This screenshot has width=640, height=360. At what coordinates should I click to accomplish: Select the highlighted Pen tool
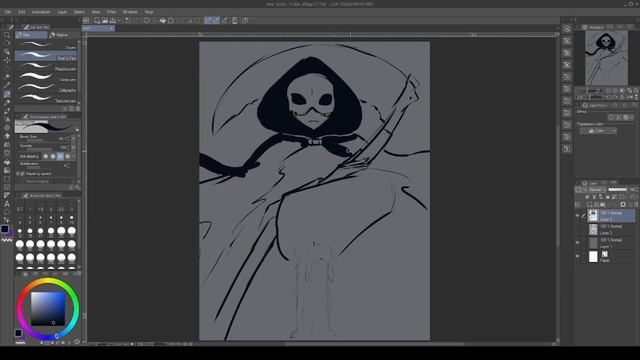[7, 94]
